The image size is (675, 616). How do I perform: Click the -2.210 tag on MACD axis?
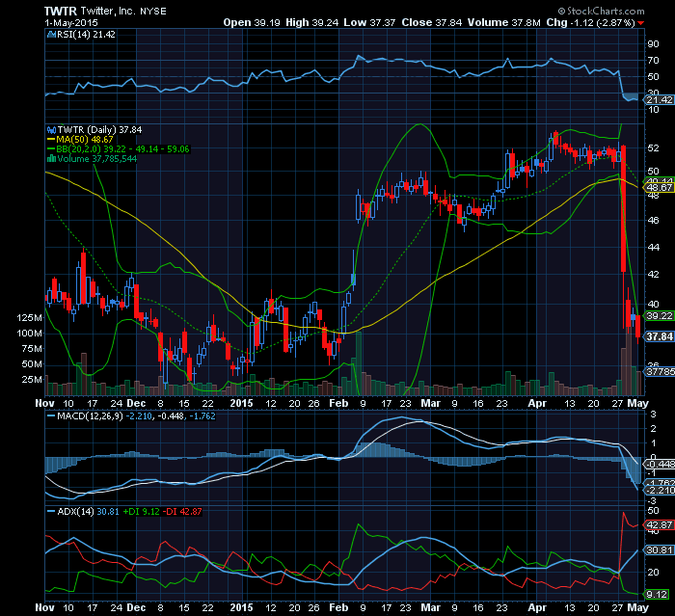pyautogui.click(x=659, y=491)
